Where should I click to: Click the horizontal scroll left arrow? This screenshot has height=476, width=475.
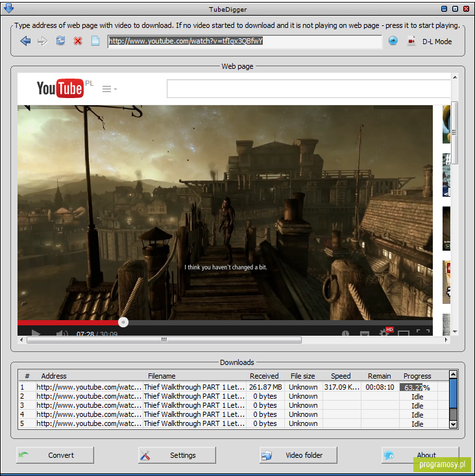click(21, 340)
